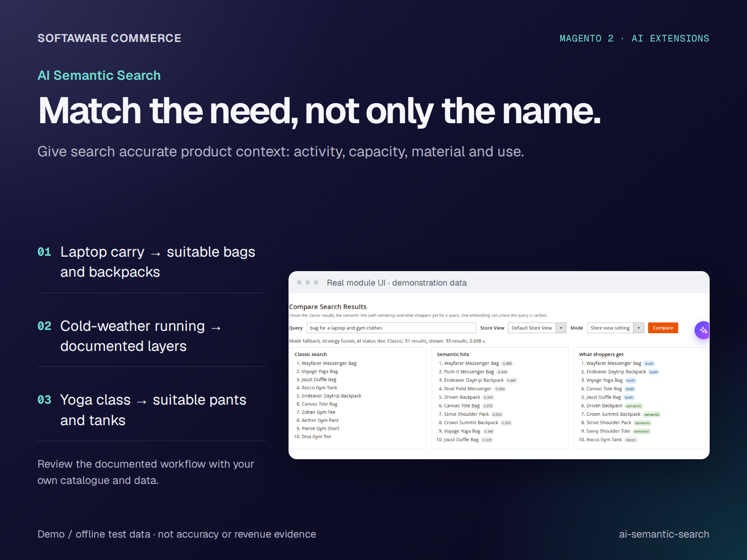
Task: Click Rival Field Messenger in Semantic hits
Action: pos(467,389)
